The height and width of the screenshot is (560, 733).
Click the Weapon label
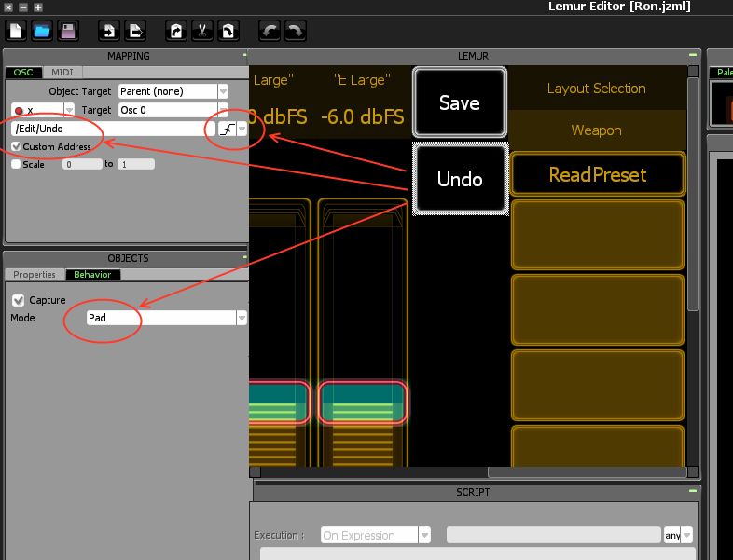click(597, 130)
